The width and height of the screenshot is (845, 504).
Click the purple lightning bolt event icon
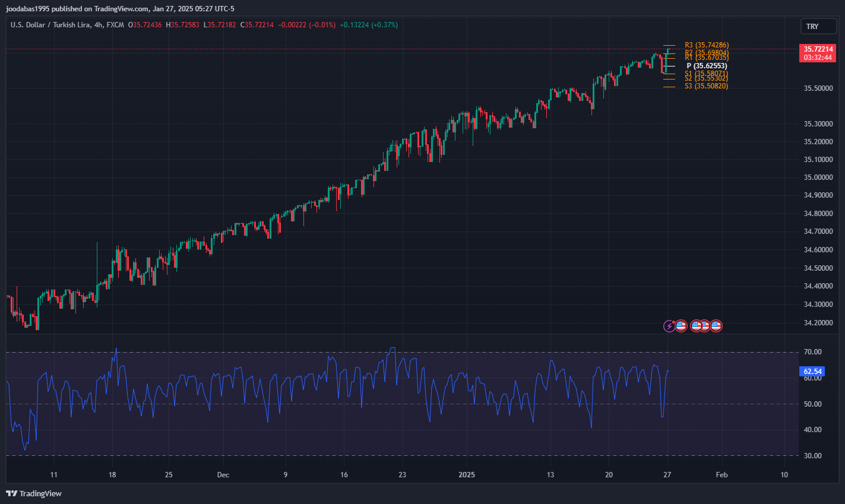coord(669,326)
